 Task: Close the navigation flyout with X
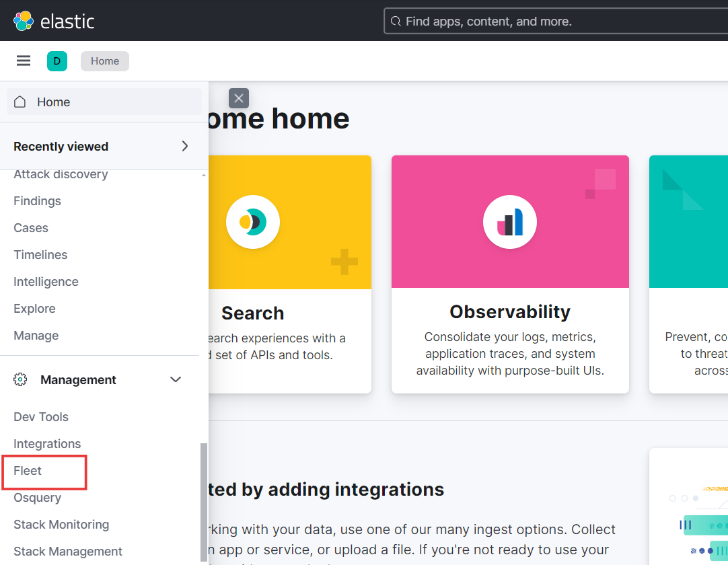pos(239,98)
